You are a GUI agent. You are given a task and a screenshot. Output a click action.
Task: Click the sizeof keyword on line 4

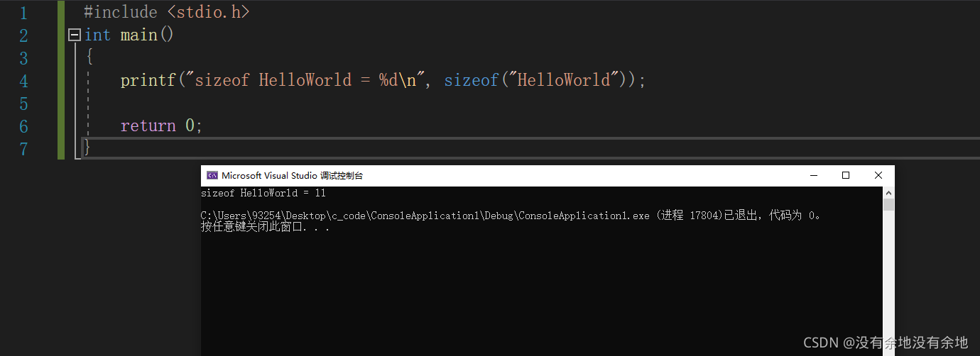point(472,80)
